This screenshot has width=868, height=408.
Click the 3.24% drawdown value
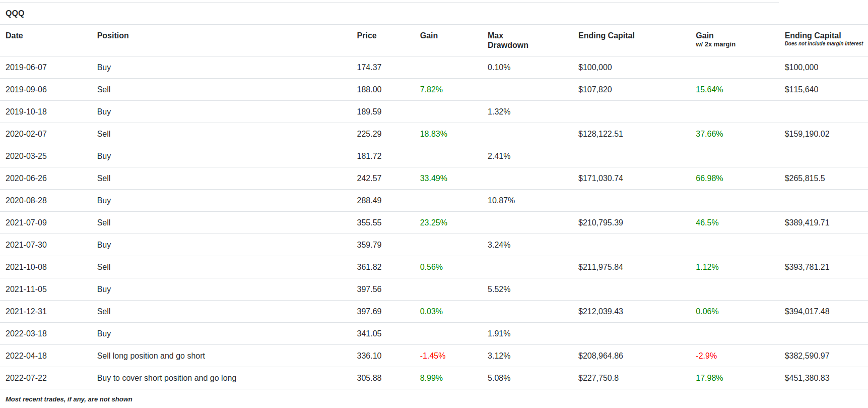499,245
